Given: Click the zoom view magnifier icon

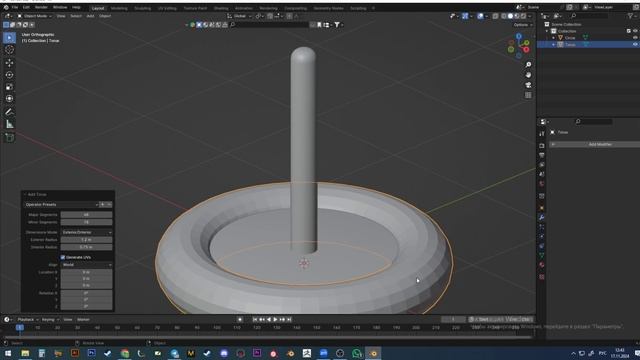Looking at the screenshot, I should [x=528, y=64].
